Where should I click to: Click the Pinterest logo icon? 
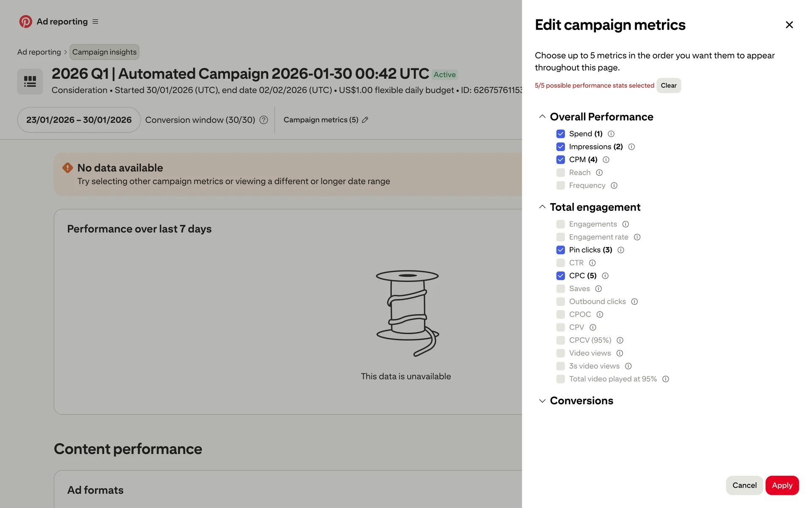coord(25,22)
